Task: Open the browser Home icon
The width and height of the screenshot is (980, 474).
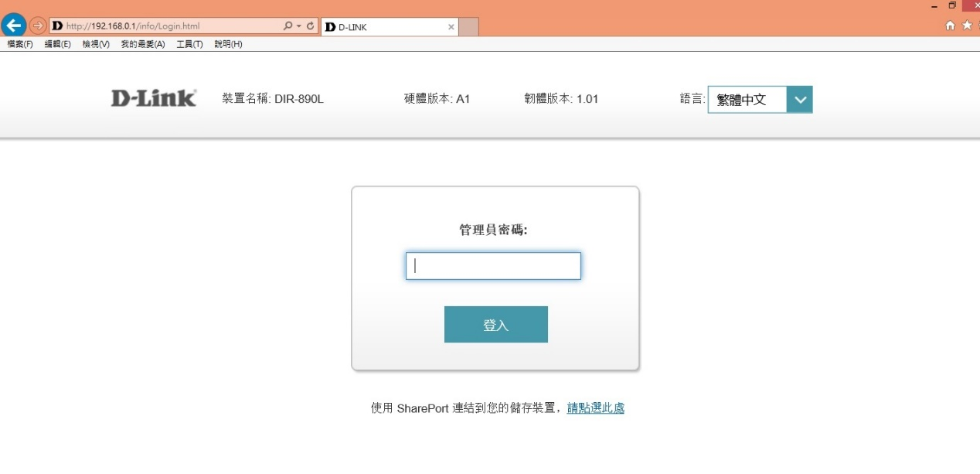Action: pos(951,26)
